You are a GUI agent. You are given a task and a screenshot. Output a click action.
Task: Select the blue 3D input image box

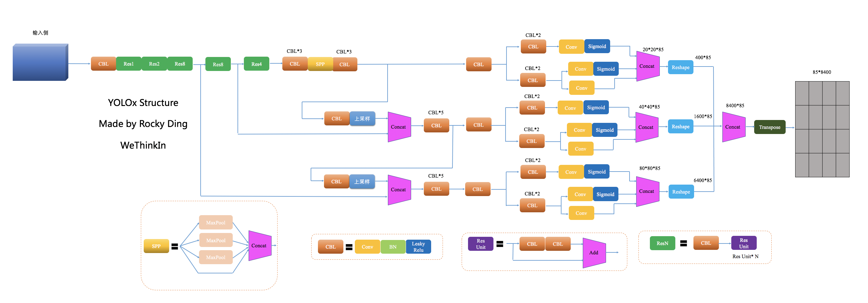40,62
